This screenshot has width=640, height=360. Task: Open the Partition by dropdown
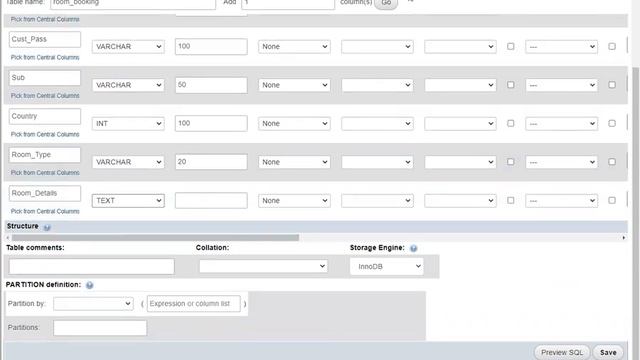(x=93, y=304)
